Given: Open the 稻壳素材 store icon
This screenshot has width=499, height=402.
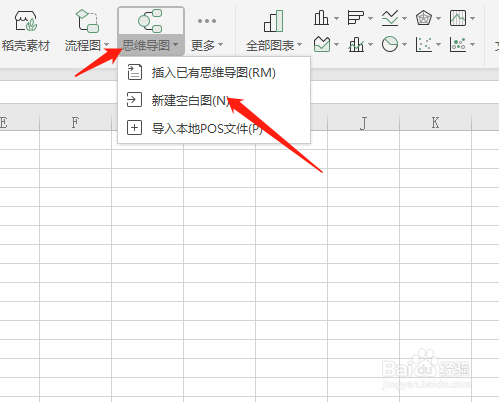Looking at the screenshot, I should (26, 21).
